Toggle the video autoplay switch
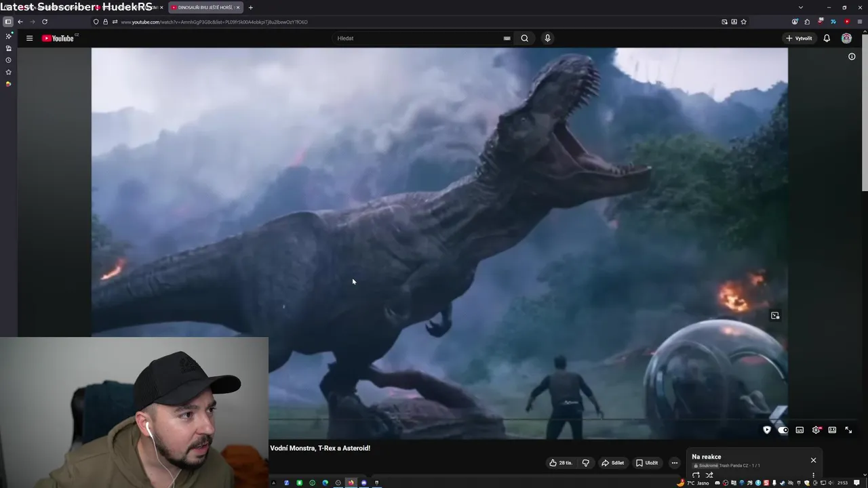Viewport: 868px width, 488px height. coord(783,430)
